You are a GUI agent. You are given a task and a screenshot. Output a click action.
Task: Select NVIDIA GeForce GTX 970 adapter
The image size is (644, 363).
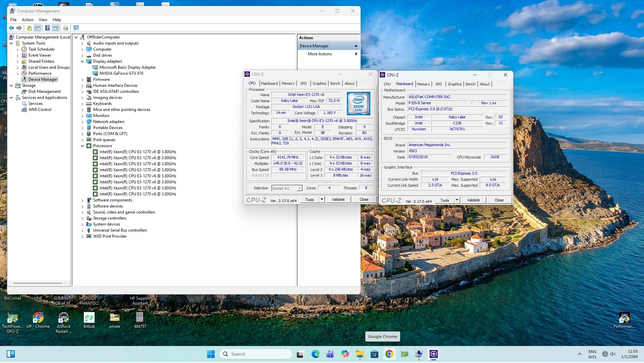click(x=121, y=73)
